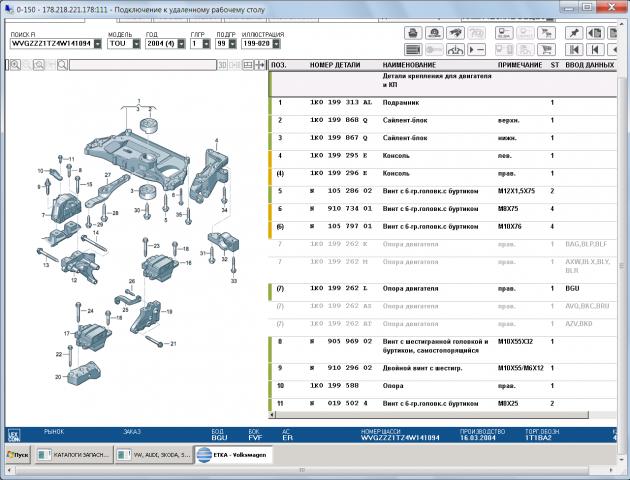
Task: Switch to КАТАЛОГИ ЗАПАСН... taskbar item
Action: tap(73, 455)
